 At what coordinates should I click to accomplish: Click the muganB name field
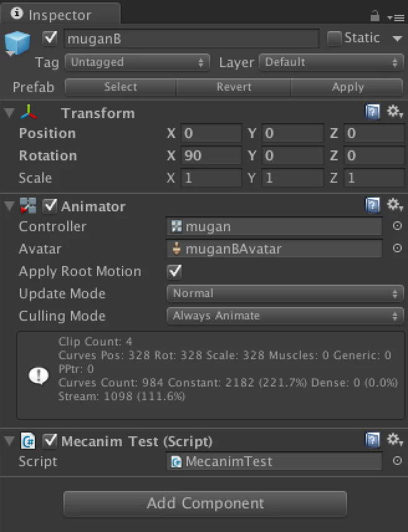pyautogui.click(x=192, y=39)
